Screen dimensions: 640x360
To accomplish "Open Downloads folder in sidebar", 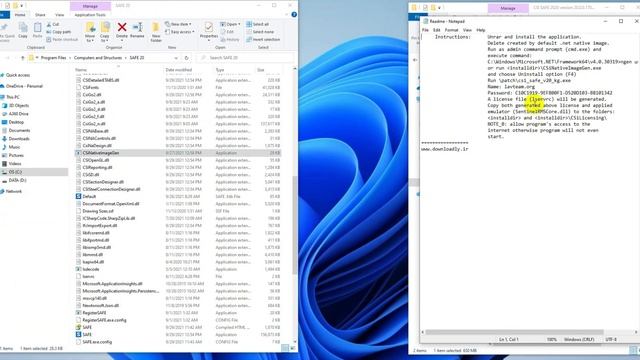I will tap(18, 139).
